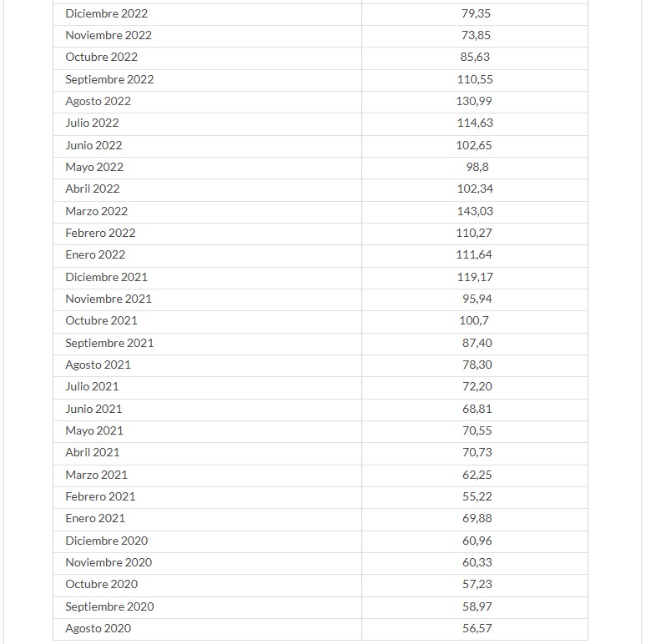This screenshot has height=644, width=666.
Task: Click the Diciembre 2021 value 119,17
Action: (x=475, y=277)
